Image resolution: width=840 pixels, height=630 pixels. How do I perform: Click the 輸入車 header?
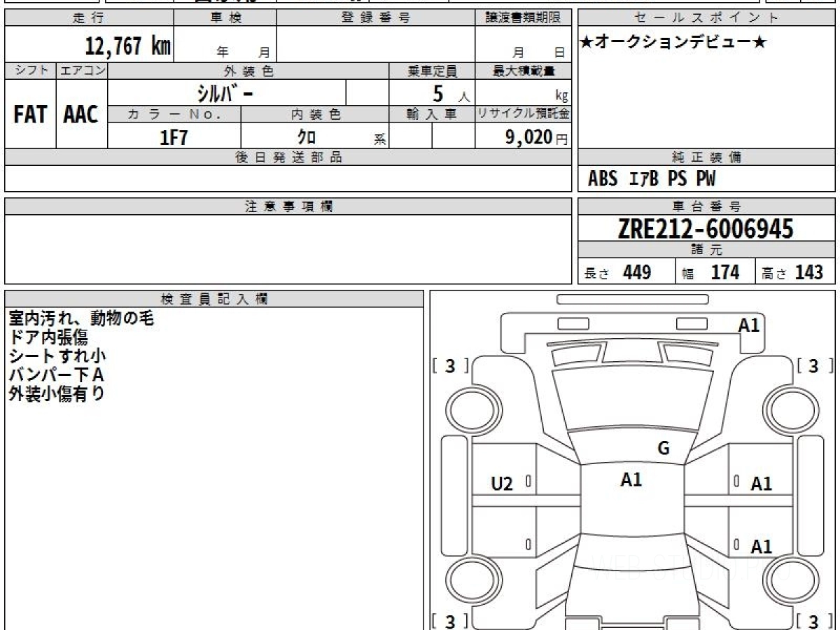(432, 114)
